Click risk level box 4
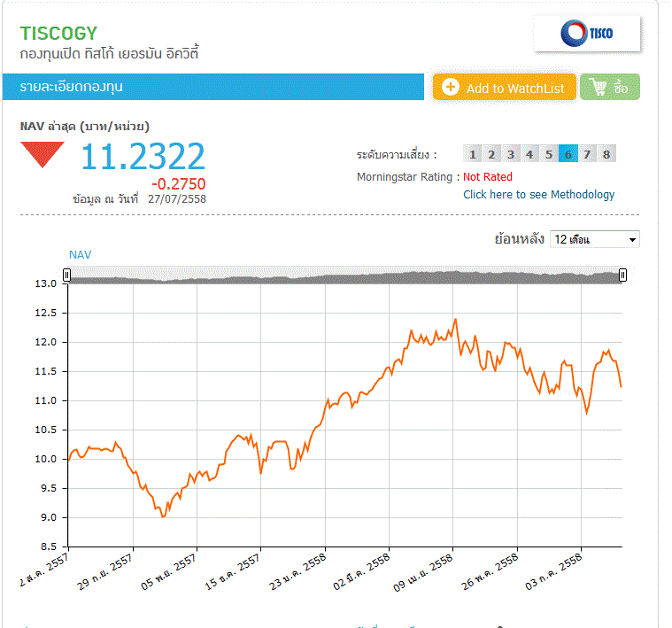The image size is (672, 628). (x=529, y=154)
